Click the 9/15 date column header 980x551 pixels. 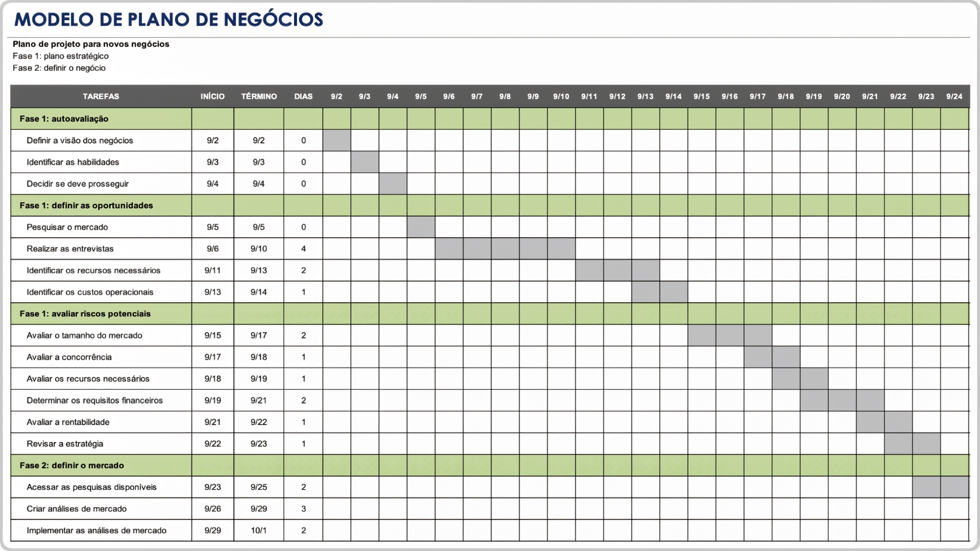tap(701, 96)
